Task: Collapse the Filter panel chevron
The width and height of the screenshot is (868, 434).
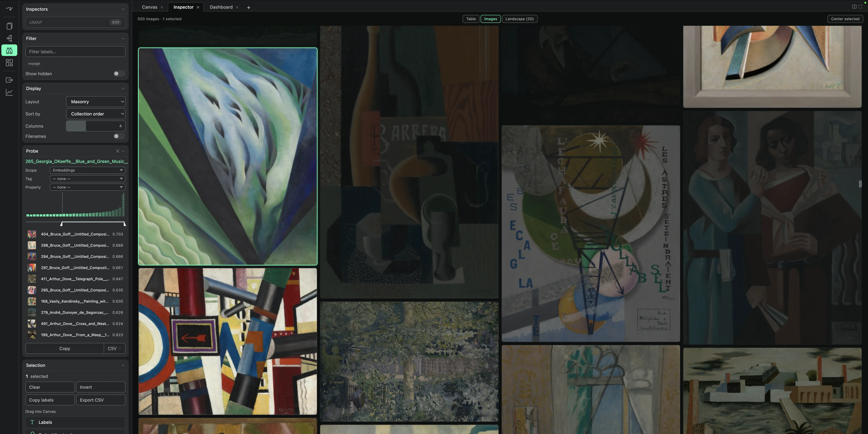Action: (123, 38)
